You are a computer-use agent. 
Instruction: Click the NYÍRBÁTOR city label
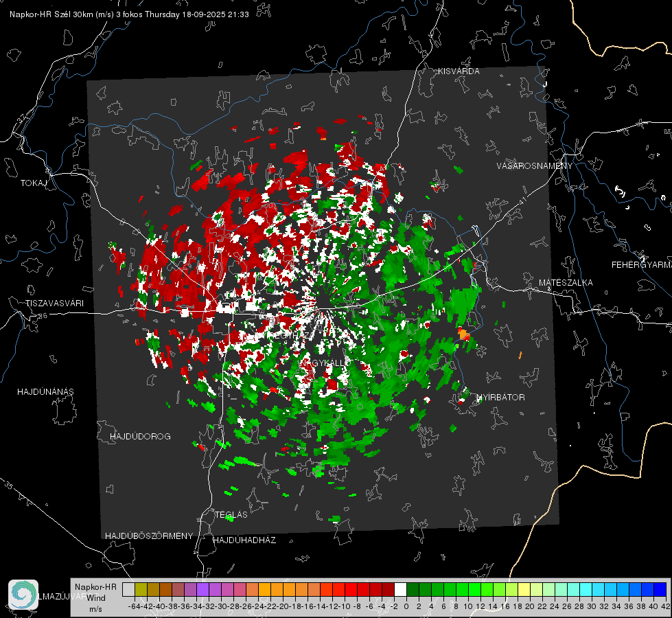tap(500, 398)
